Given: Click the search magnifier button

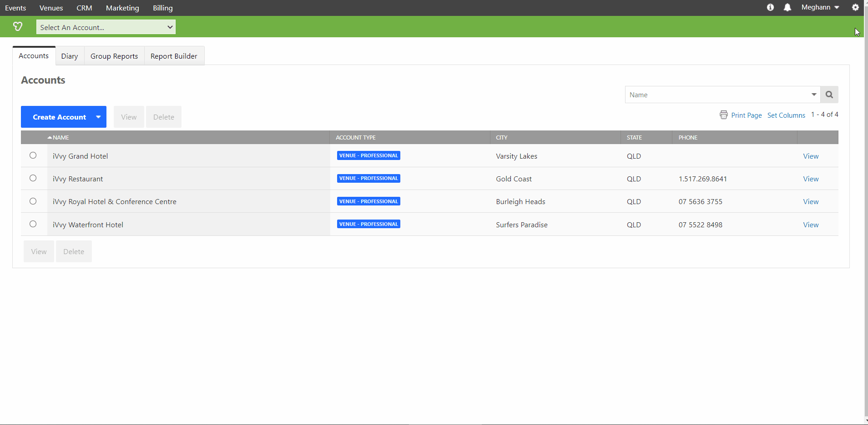Looking at the screenshot, I should 829,95.
